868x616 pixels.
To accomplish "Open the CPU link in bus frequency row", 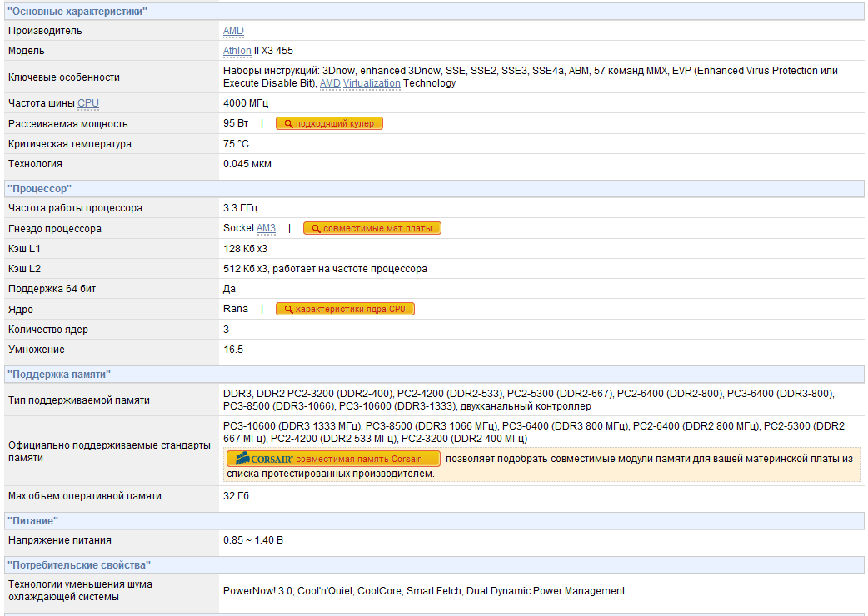I will pos(88,103).
